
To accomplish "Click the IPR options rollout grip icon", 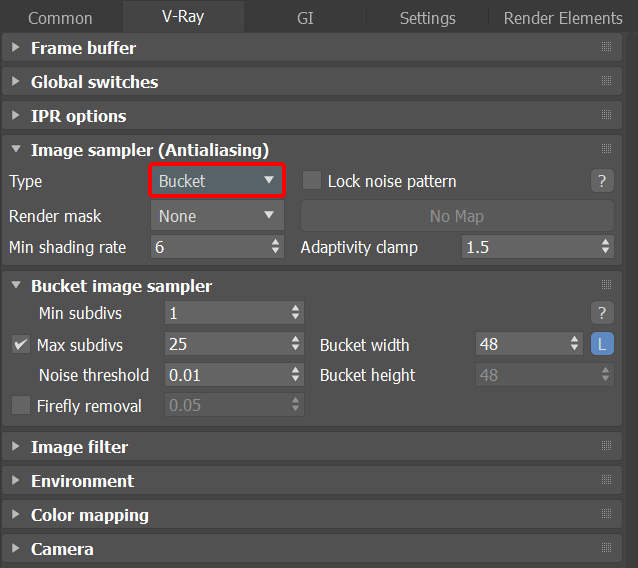I will (606, 116).
